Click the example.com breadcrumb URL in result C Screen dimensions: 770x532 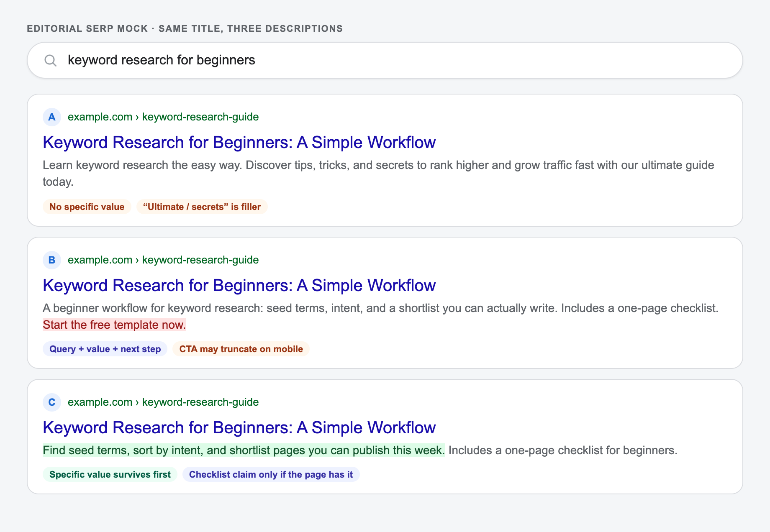pyautogui.click(x=163, y=402)
